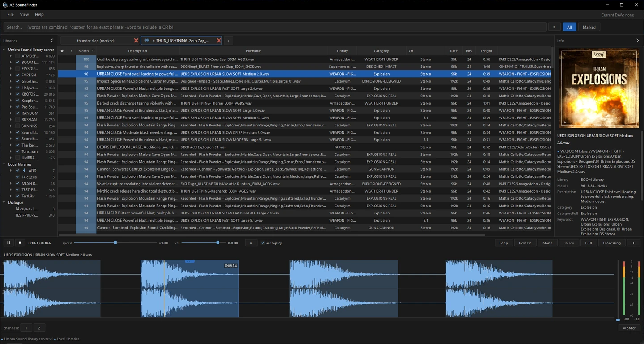Click the star column header
The height and width of the screenshot is (344, 644).
pyautogui.click(x=62, y=51)
